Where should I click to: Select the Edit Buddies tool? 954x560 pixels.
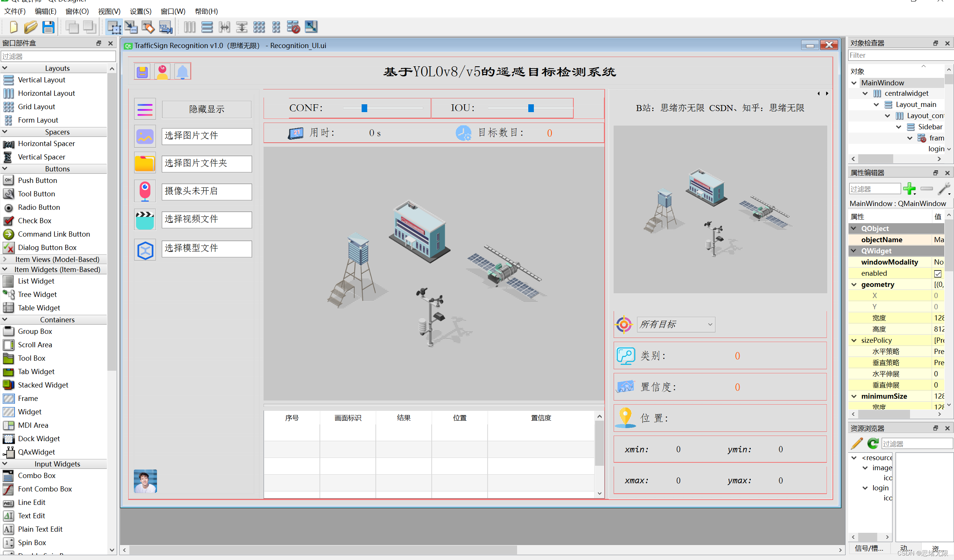(148, 27)
